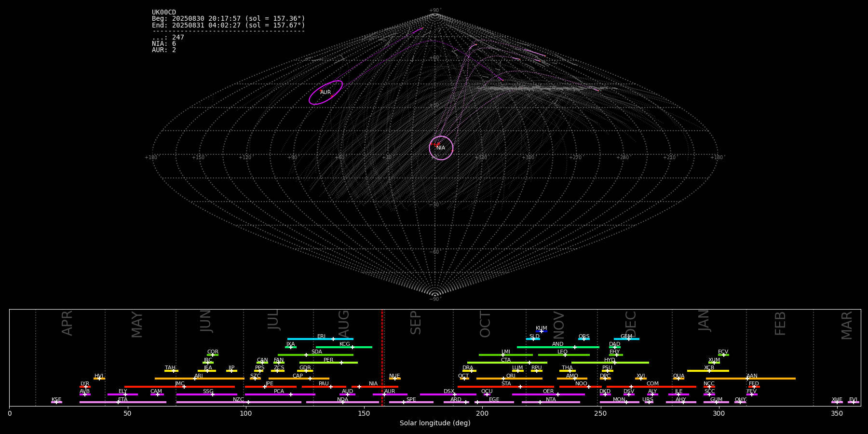Viewport: 868px width, 434px height.
Task: Click the JMC shower label
Action: click(x=180, y=383)
